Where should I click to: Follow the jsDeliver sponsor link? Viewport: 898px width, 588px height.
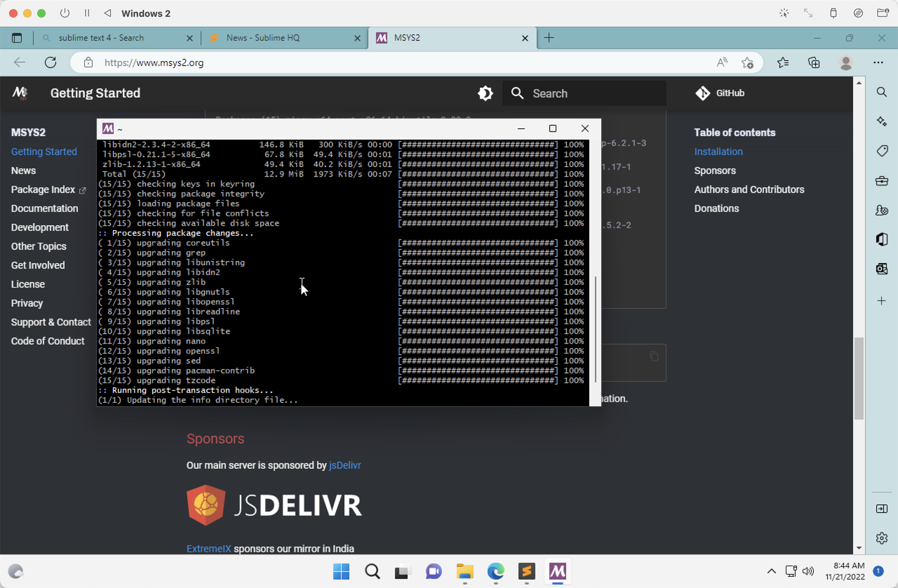point(345,465)
